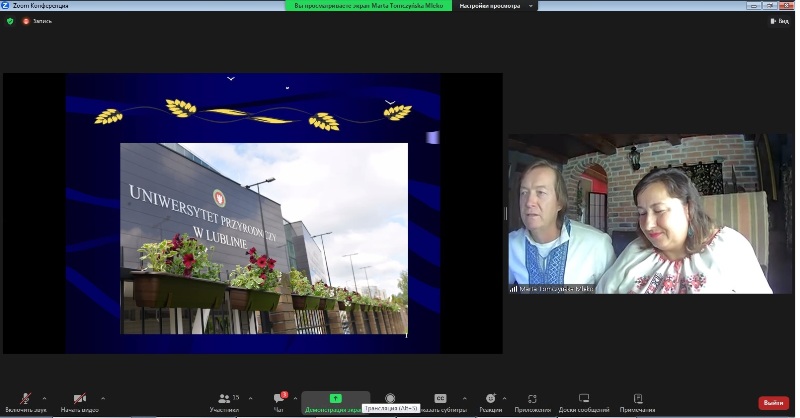Open the View Options dropdown in sharing bar

(495, 6)
